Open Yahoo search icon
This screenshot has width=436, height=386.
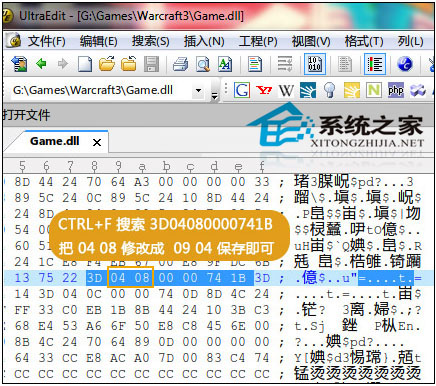coord(264,90)
